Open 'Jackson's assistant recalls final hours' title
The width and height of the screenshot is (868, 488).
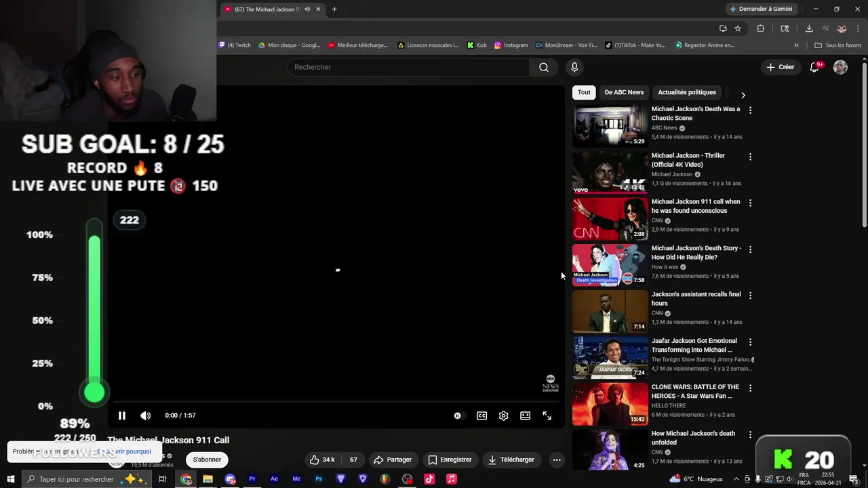pyautogui.click(x=696, y=299)
